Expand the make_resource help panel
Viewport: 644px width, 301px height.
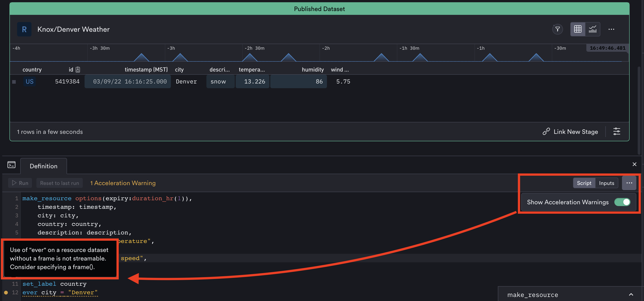click(631, 294)
